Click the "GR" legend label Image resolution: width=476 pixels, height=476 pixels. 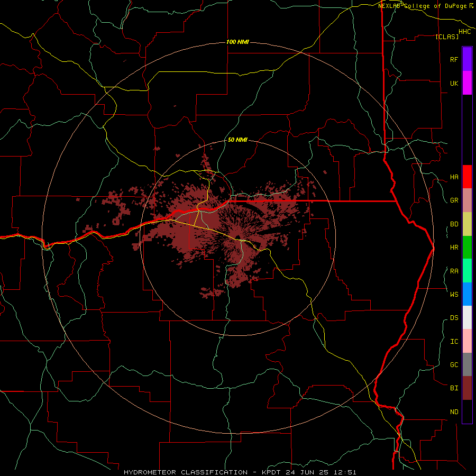pos(454,200)
